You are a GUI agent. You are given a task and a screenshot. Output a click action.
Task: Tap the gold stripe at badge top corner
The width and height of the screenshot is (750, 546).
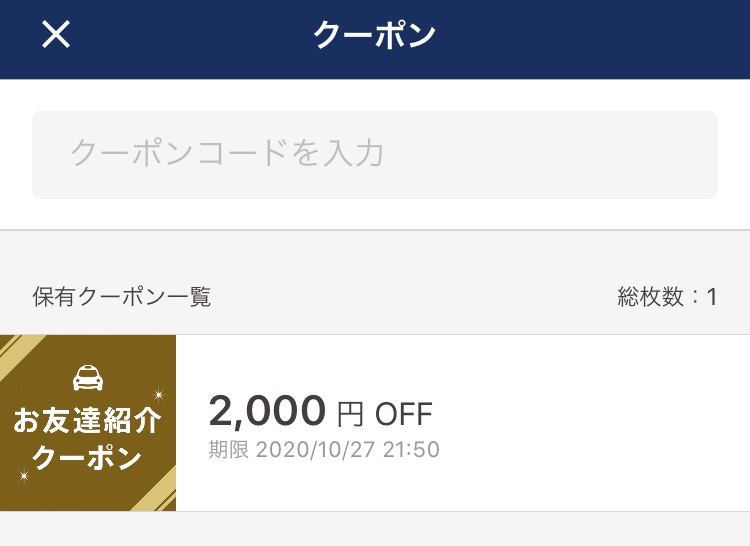[x=19, y=354]
